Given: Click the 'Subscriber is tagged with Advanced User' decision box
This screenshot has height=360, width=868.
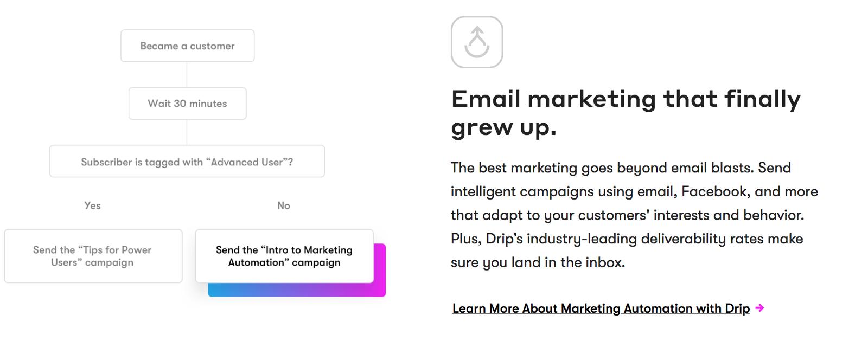Looking at the screenshot, I should point(187,161).
